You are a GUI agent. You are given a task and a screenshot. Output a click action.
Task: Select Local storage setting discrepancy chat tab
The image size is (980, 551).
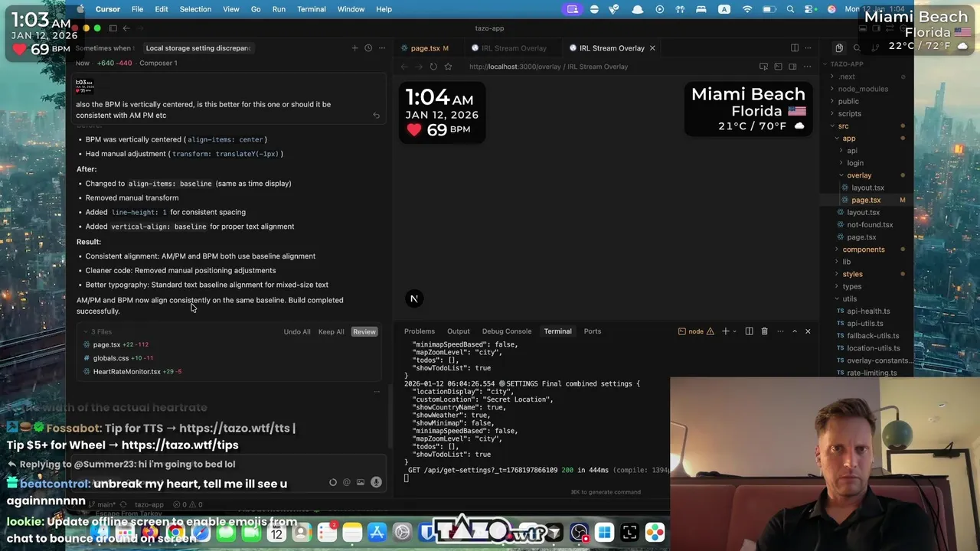[198, 48]
